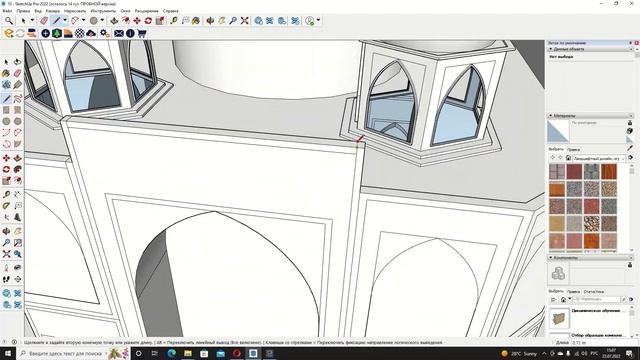Click the back arrow in Materials browser
640x360 pixels.
tap(553, 158)
